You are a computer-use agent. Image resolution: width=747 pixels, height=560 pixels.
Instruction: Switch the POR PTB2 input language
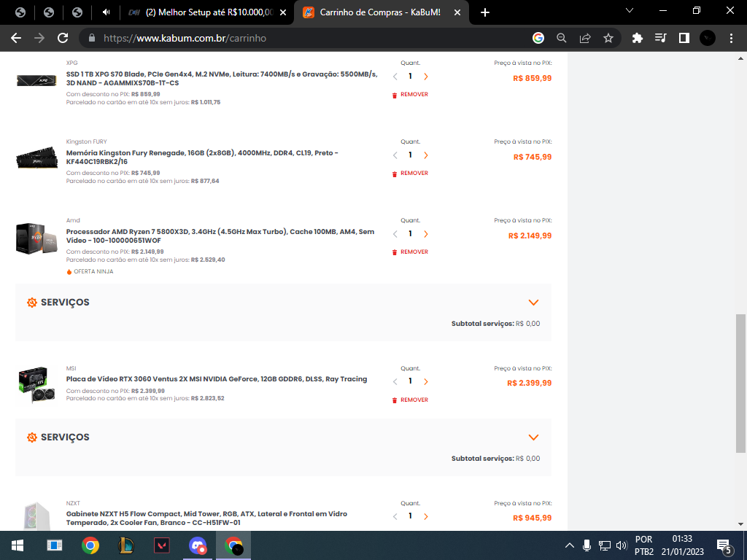pos(643,545)
